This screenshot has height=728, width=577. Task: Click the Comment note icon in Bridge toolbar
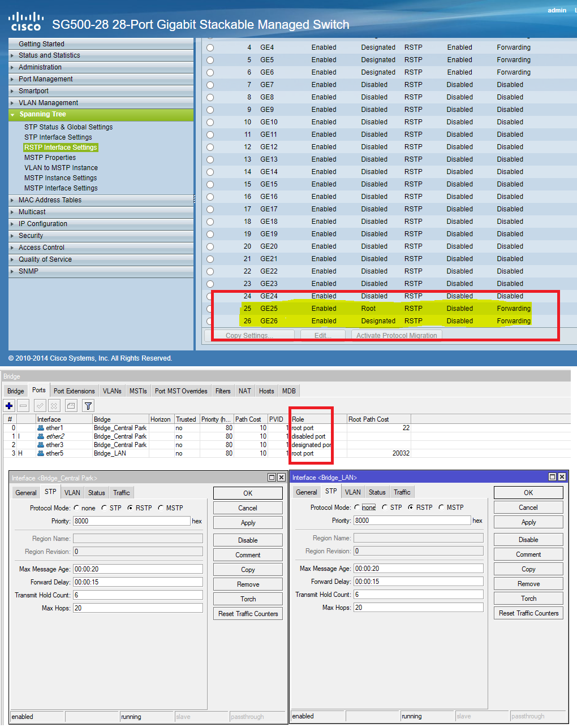click(x=71, y=406)
